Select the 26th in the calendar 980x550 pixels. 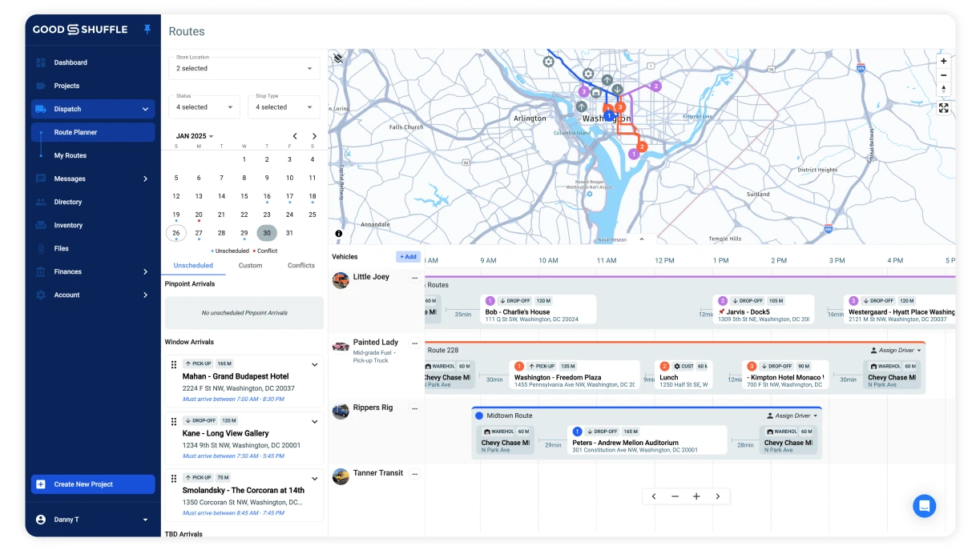(175, 232)
